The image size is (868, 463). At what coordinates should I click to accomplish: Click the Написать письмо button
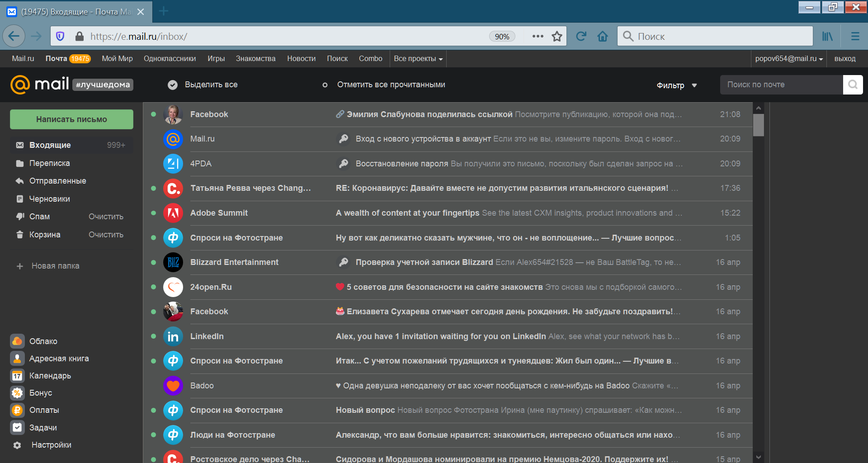[x=71, y=119]
